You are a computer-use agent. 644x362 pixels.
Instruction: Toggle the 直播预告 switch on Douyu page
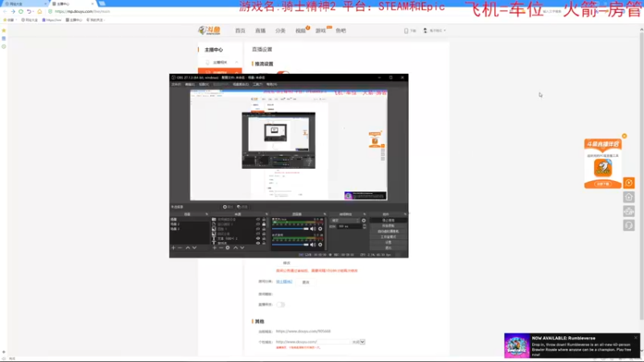[x=280, y=305]
